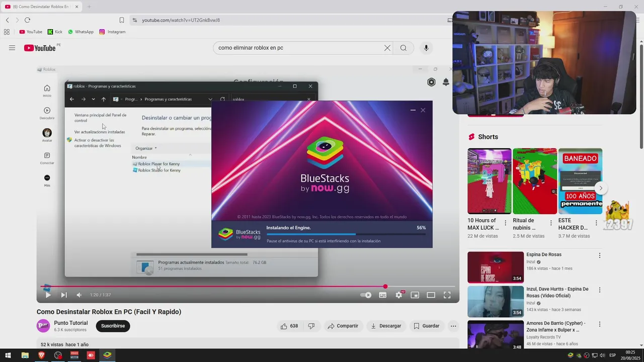Dislike the video with thumbs down

311,326
